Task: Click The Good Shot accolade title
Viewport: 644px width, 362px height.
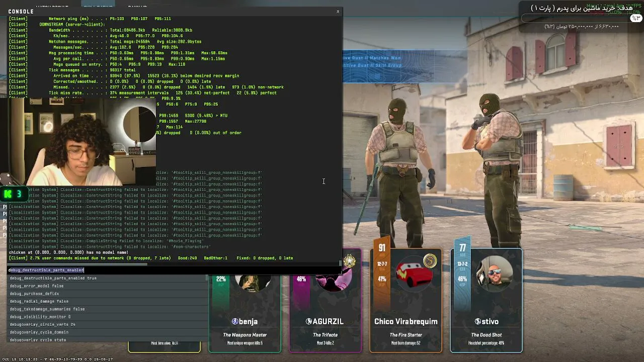Action: point(486,335)
